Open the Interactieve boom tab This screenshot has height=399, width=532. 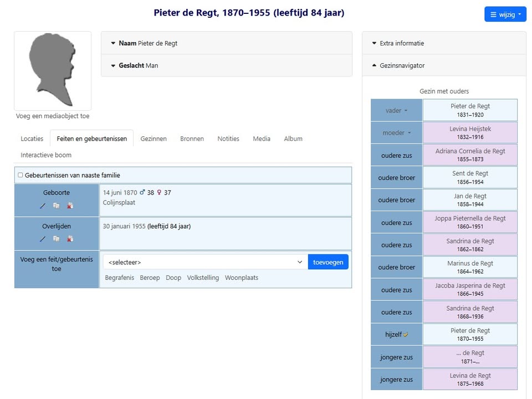[x=46, y=155]
